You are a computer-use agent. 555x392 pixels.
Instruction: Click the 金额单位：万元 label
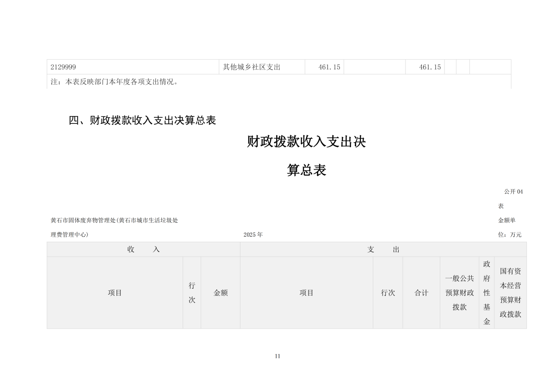510,227
